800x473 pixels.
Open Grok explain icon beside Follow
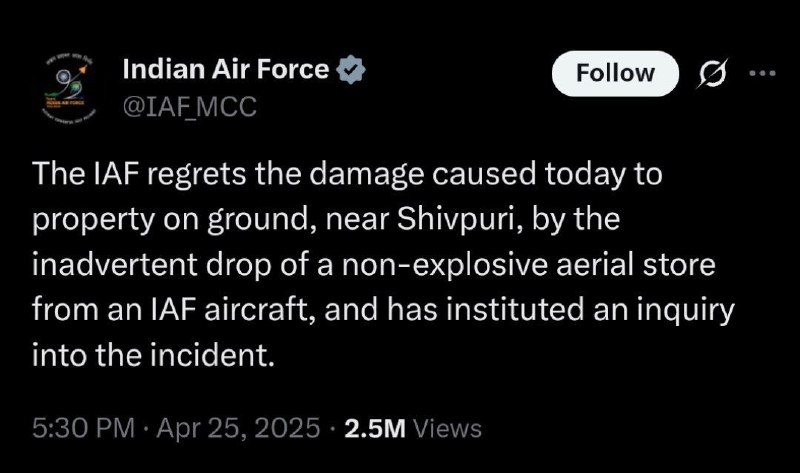tap(712, 73)
